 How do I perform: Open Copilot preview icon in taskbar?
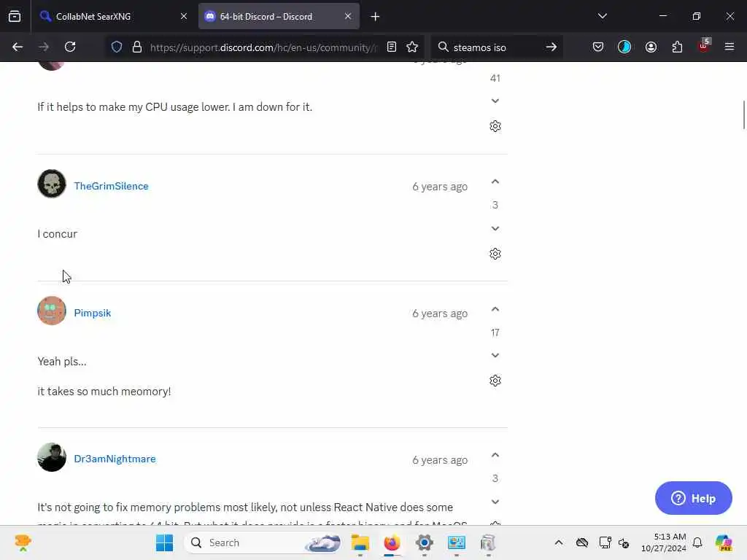[724, 542]
